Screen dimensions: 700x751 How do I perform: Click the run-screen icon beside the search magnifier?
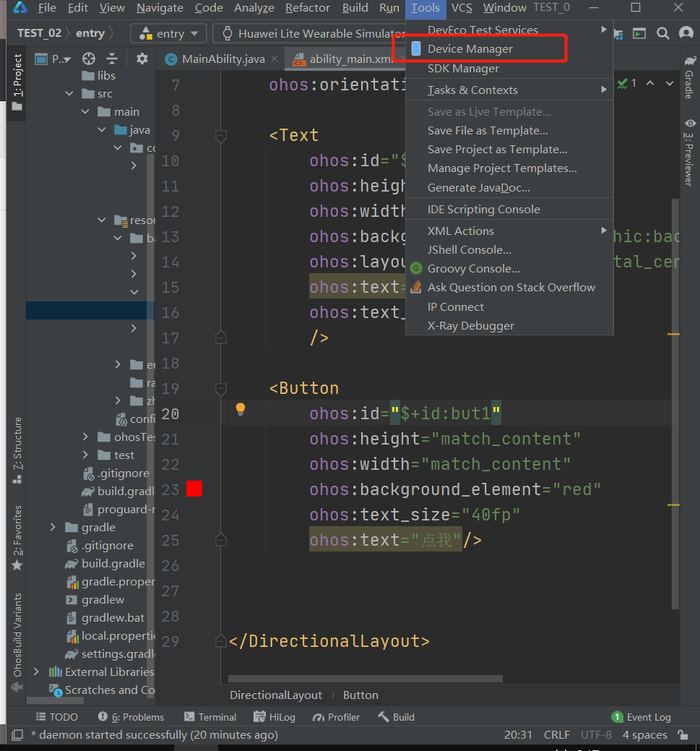[639, 33]
